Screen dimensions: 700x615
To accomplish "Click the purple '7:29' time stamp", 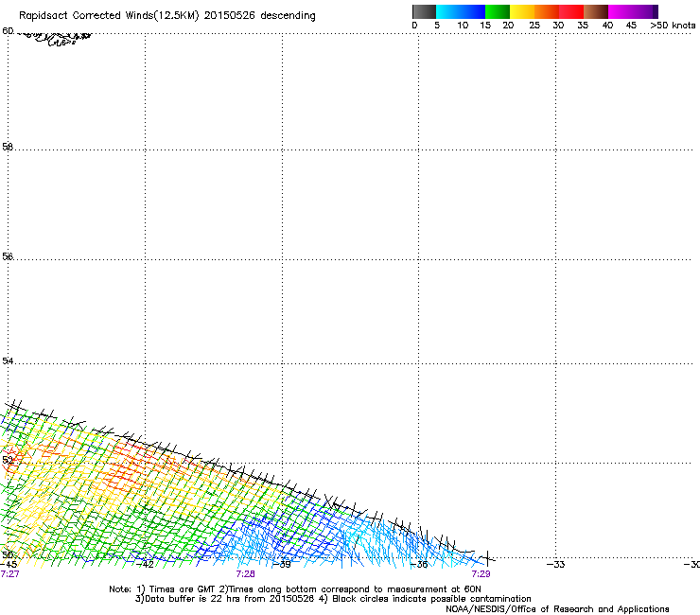I will click(481, 574).
